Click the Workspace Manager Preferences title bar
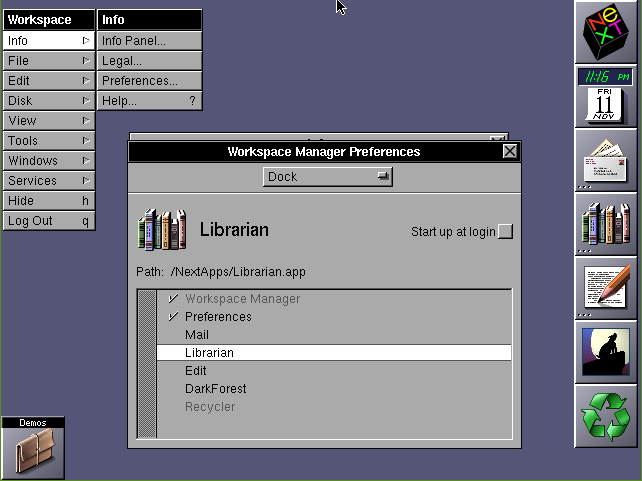Screen dimensions: 642x481 pos(324,152)
